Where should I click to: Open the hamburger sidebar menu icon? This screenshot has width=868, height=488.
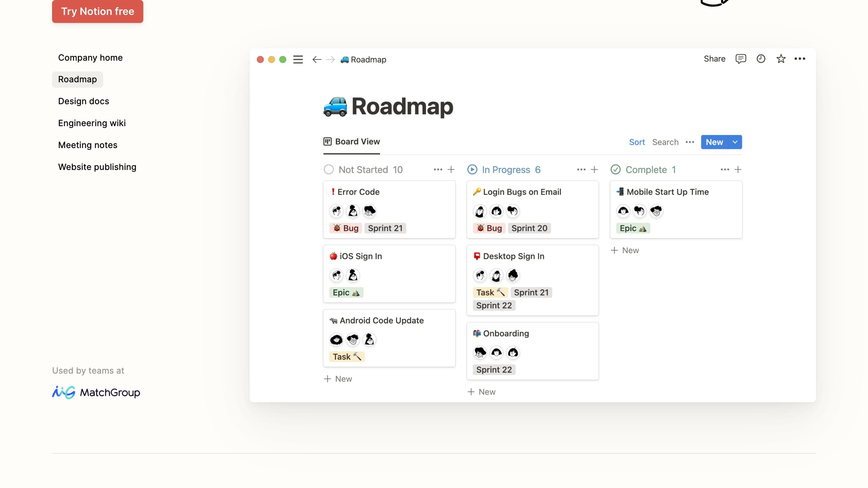[x=298, y=59]
